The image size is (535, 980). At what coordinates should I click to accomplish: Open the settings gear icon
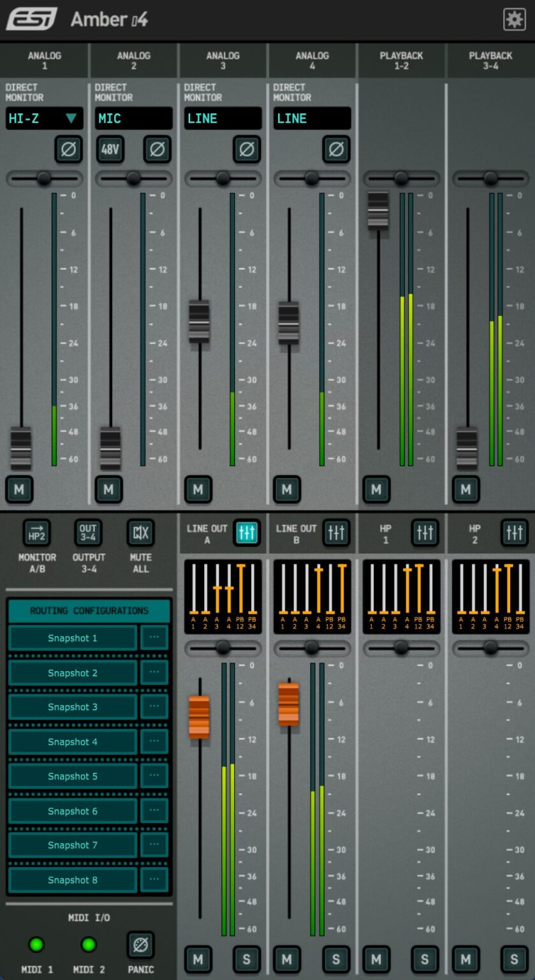(x=514, y=20)
